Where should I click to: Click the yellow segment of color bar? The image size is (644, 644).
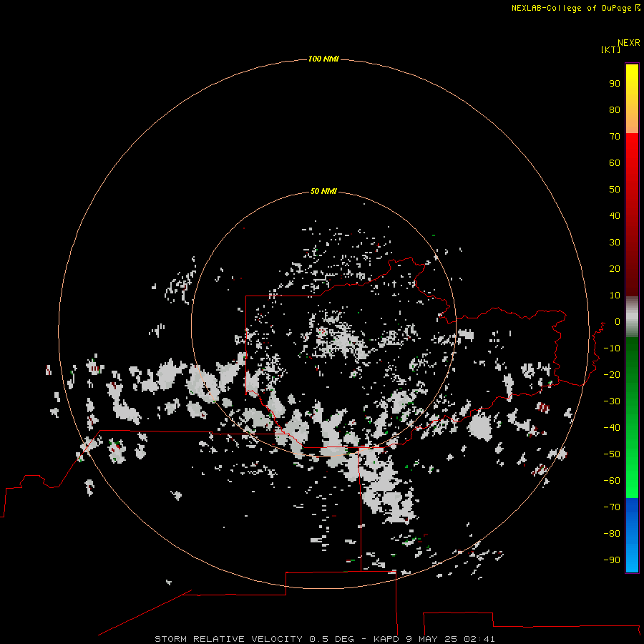point(632,78)
